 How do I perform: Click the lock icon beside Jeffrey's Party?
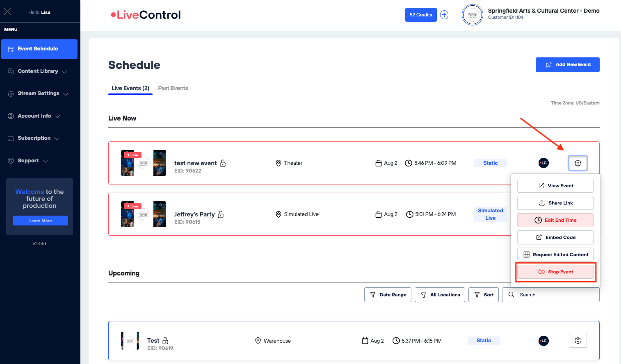[x=221, y=214]
